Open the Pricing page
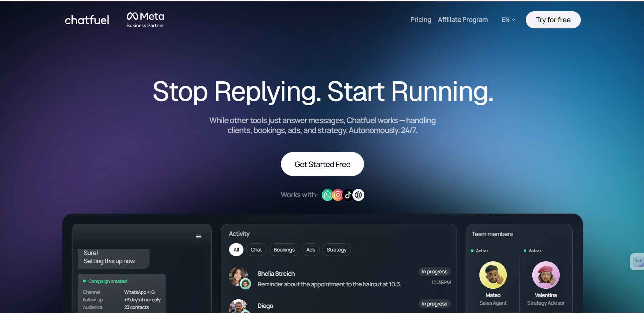 (421, 20)
